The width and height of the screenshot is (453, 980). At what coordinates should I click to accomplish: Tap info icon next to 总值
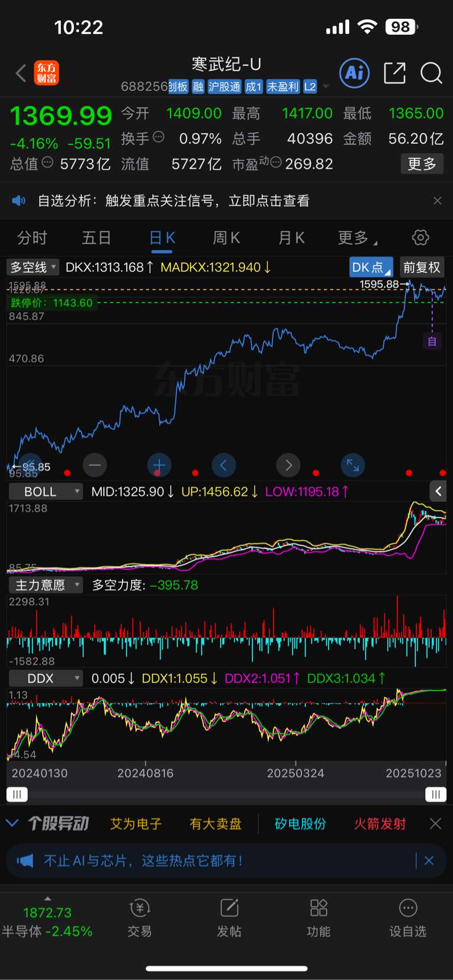(x=48, y=162)
